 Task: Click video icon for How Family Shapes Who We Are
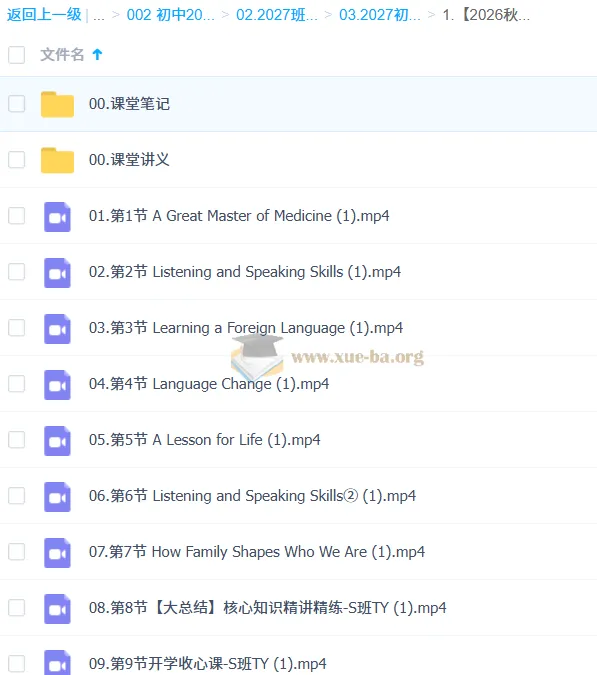(57, 552)
